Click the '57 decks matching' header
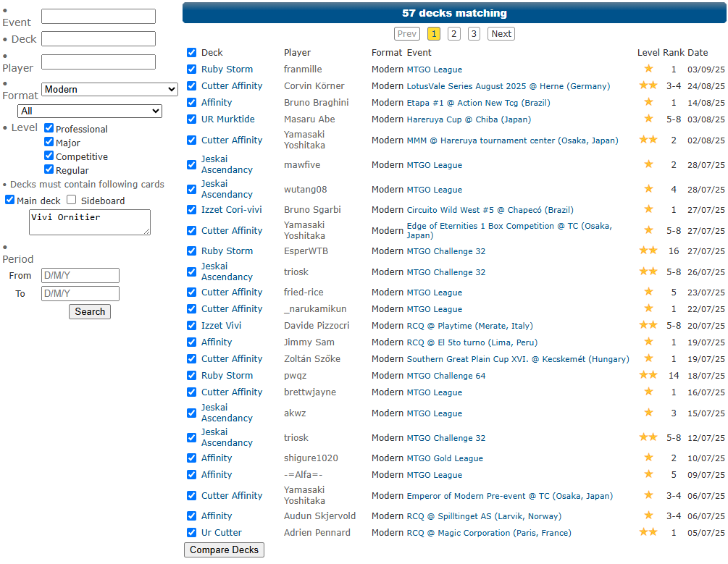The image size is (728, 564). (x=454, y=13)
